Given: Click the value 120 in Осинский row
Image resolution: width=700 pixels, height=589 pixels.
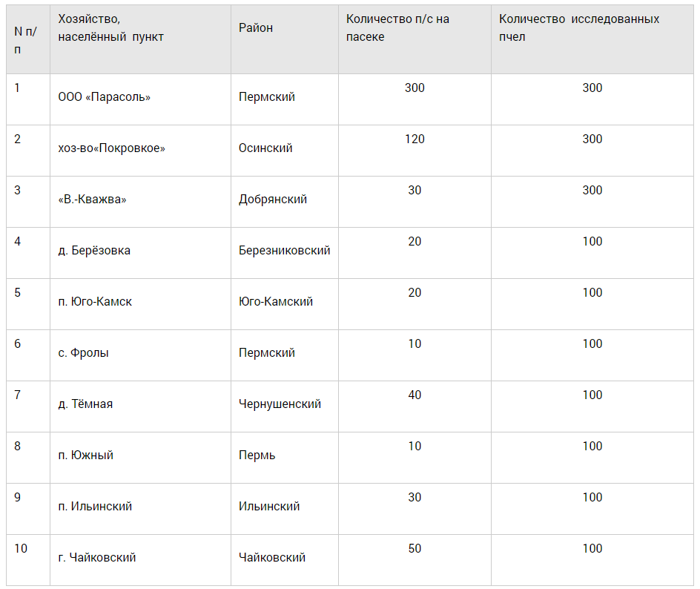Looking at the screenshot, I should tap(415, 139).
